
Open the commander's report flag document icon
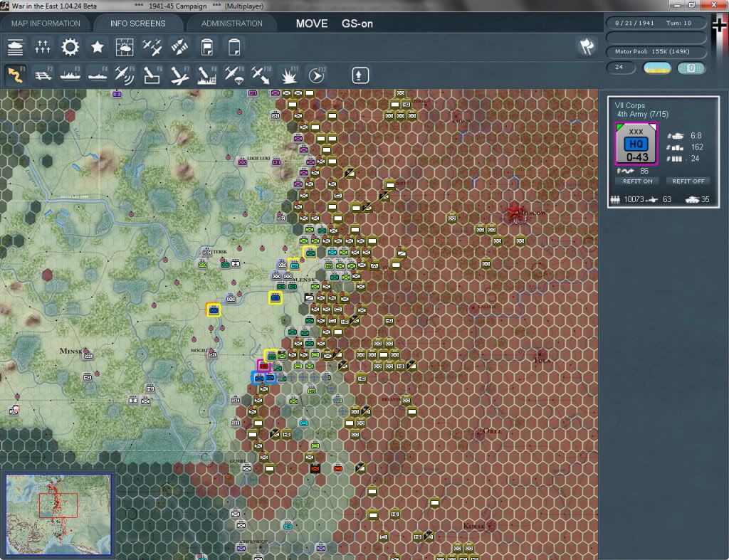(x=207, y=47)
